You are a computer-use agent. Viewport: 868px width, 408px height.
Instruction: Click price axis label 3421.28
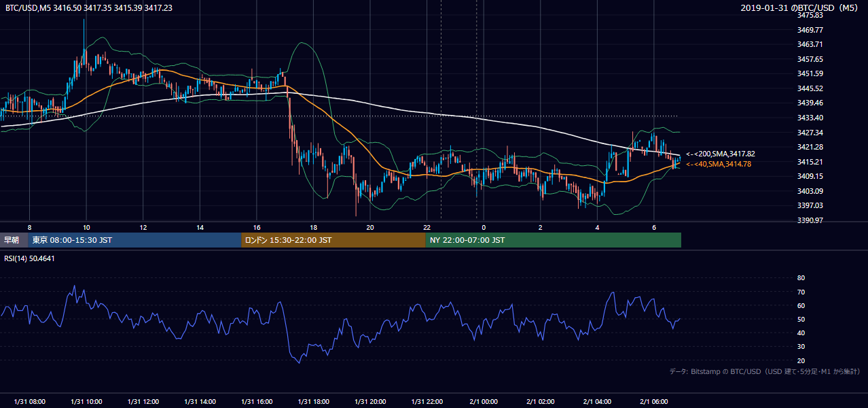811,147
